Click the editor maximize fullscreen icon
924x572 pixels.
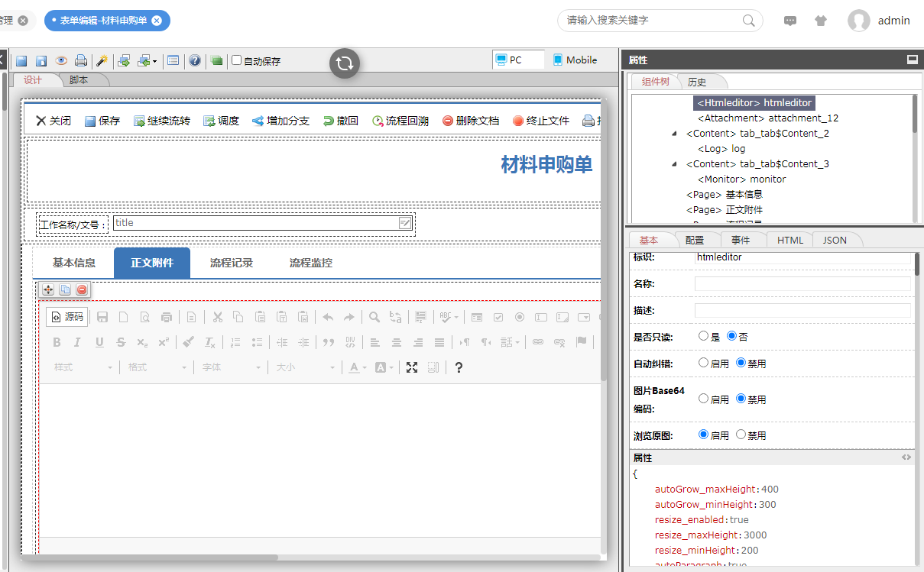[412, 367]
